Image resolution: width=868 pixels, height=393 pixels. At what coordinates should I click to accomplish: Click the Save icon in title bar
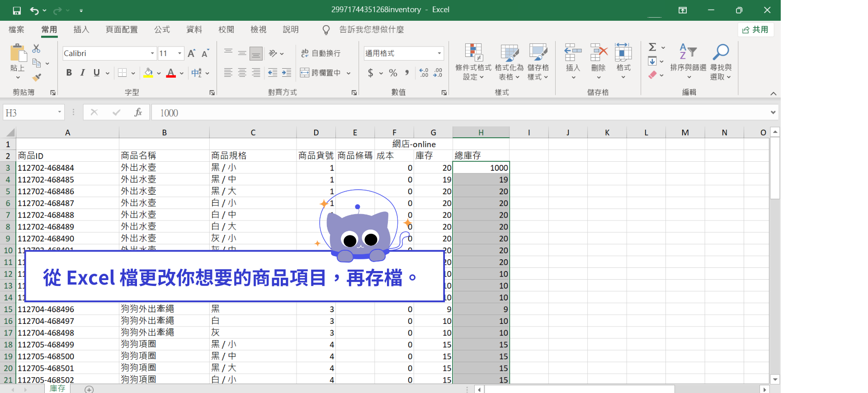point(17,10)
